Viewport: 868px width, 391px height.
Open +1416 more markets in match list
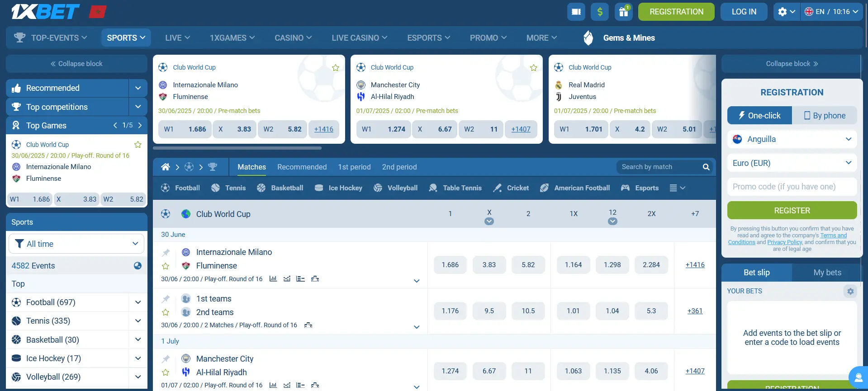coord(695,265)
